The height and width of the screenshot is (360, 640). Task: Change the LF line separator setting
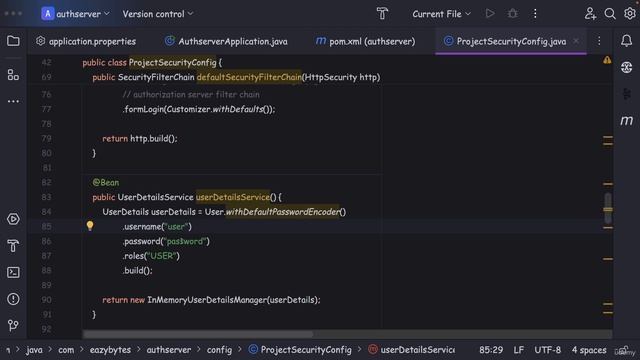tap(519, 350)
